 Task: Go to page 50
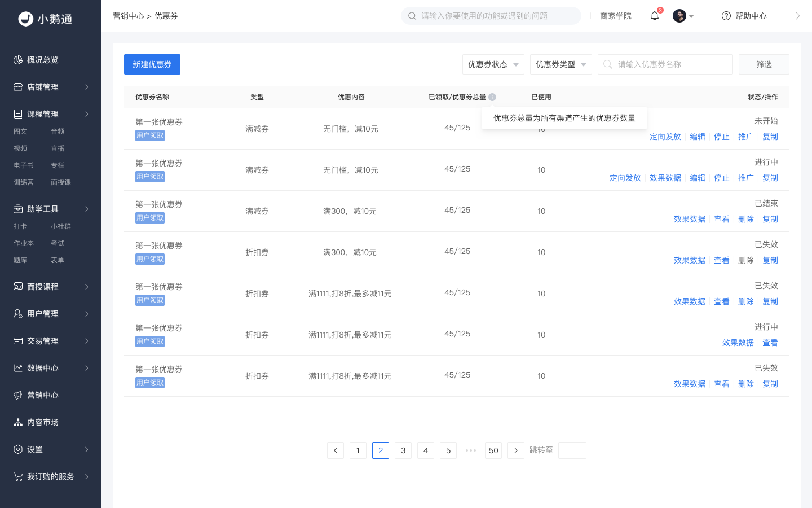coord(493,450)
